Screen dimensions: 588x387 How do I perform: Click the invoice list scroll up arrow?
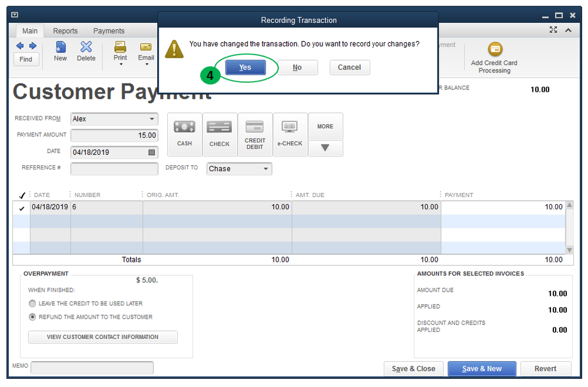click(569, 205)
